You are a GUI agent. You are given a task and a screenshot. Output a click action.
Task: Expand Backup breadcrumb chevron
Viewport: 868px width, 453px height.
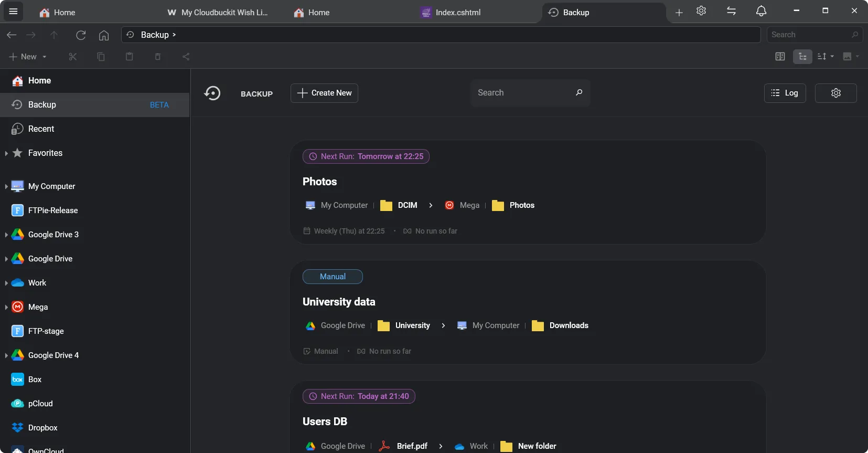point(174,35)
